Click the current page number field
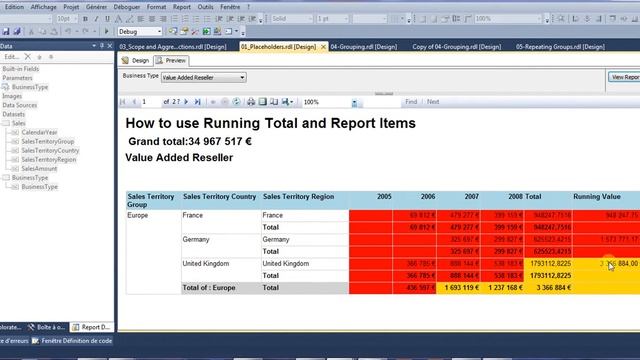 tap(150, 102)
